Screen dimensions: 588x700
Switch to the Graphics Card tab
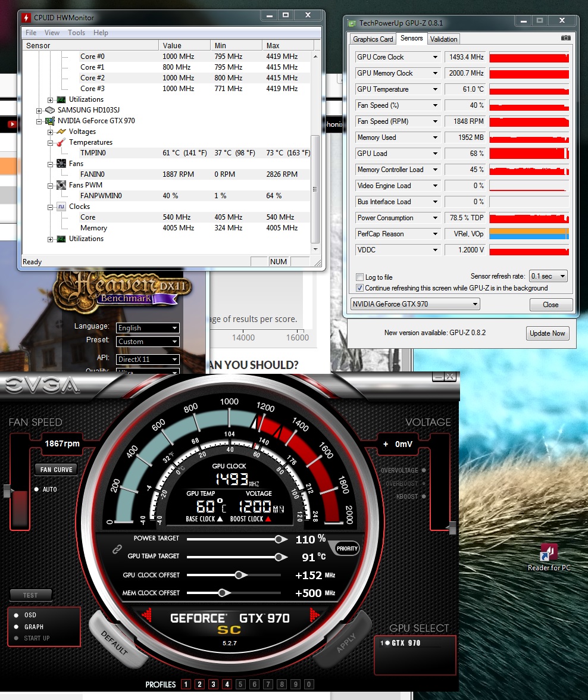coord(373,39)
